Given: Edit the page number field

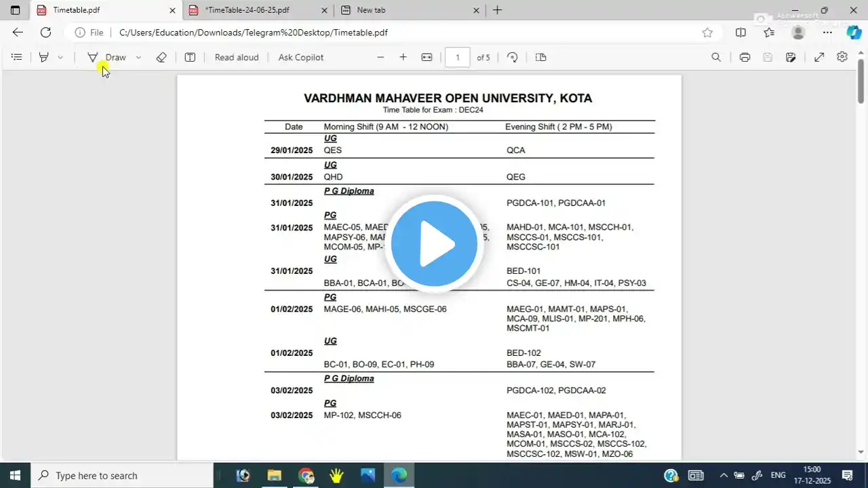Looking at the screenshot, I should point(458,58).
